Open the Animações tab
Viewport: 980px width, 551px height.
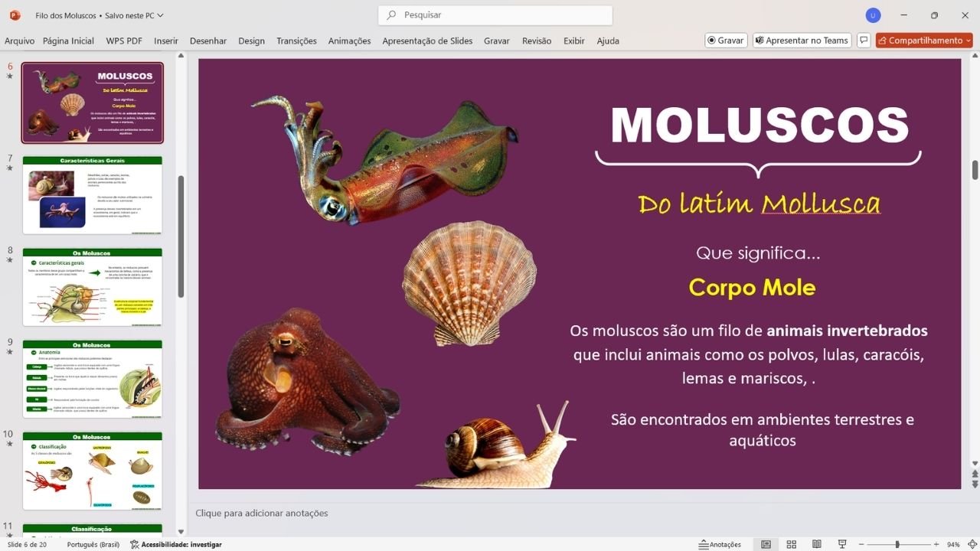349,41
